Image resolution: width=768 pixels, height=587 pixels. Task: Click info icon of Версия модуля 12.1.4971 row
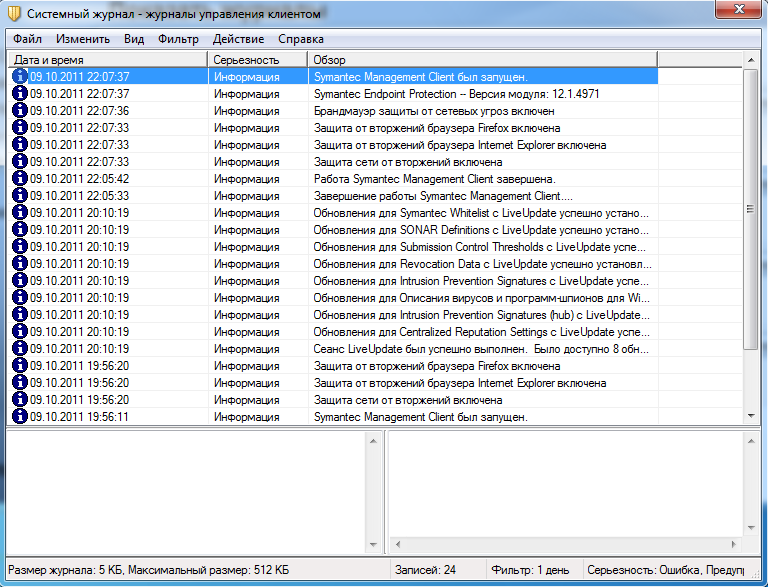point(20,93)
